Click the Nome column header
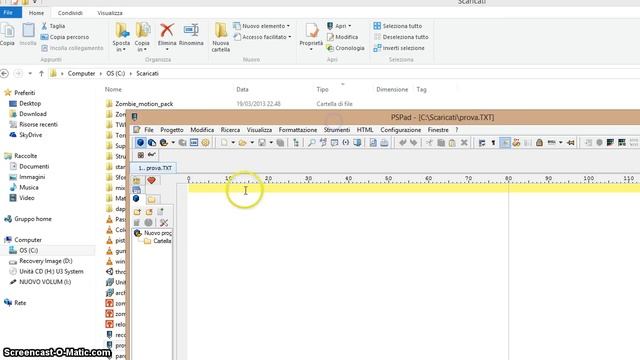640x360 pixels. click(113, 89)
